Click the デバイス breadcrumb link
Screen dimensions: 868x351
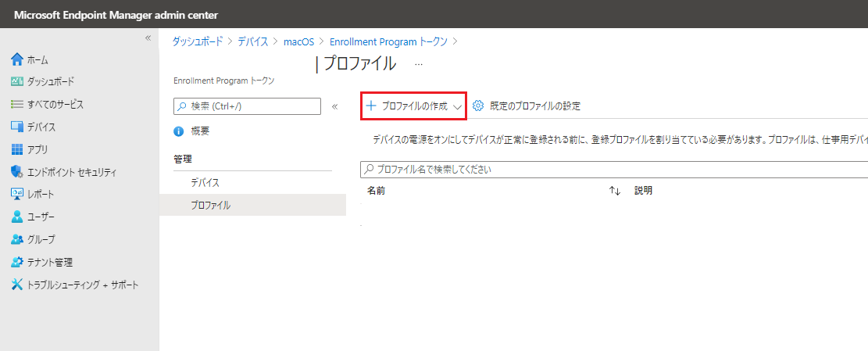click(252, 41)
